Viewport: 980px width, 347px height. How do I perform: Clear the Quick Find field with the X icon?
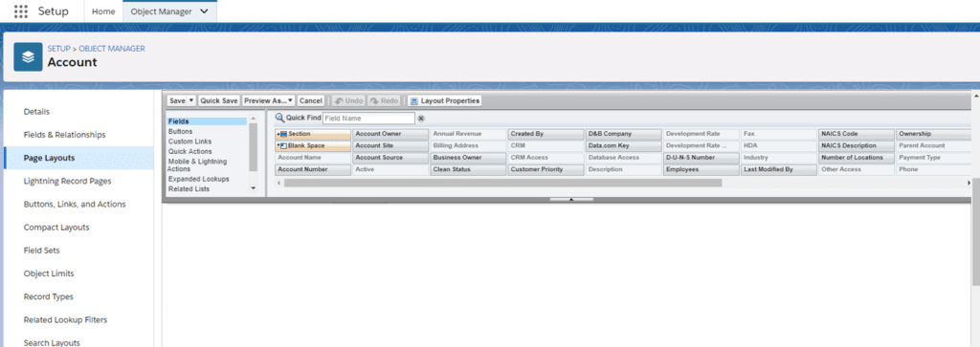[421, 118]
